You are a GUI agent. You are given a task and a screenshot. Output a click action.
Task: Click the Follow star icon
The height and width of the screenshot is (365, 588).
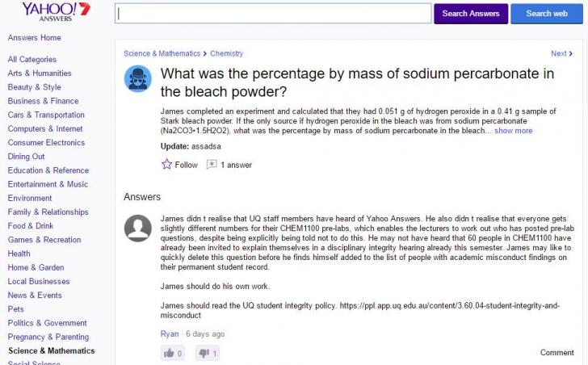click(167, 165)
